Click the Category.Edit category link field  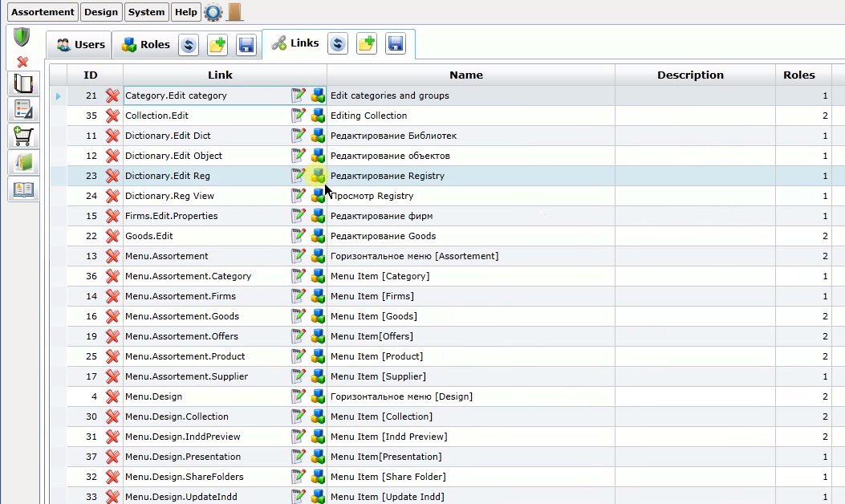coord(206,96)
